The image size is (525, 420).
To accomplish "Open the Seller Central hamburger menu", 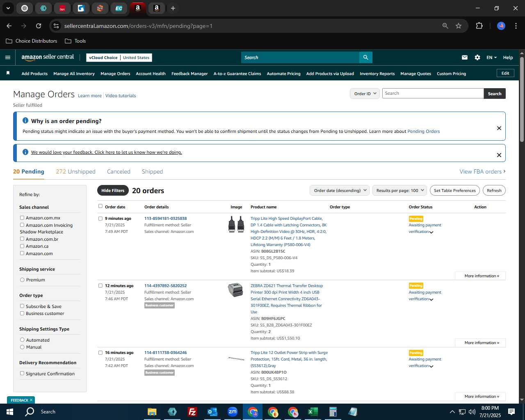I will tap(8, 57).
